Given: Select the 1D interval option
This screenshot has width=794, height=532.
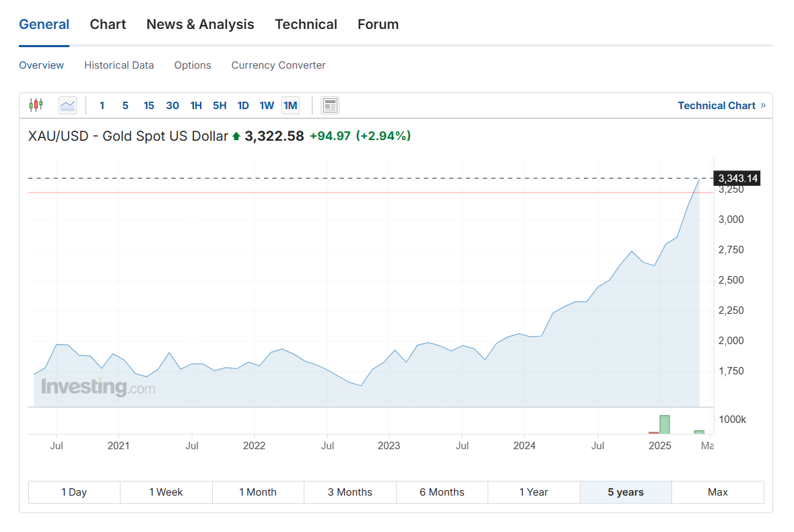Looking at the screenshot, I should tap(243, 105).
